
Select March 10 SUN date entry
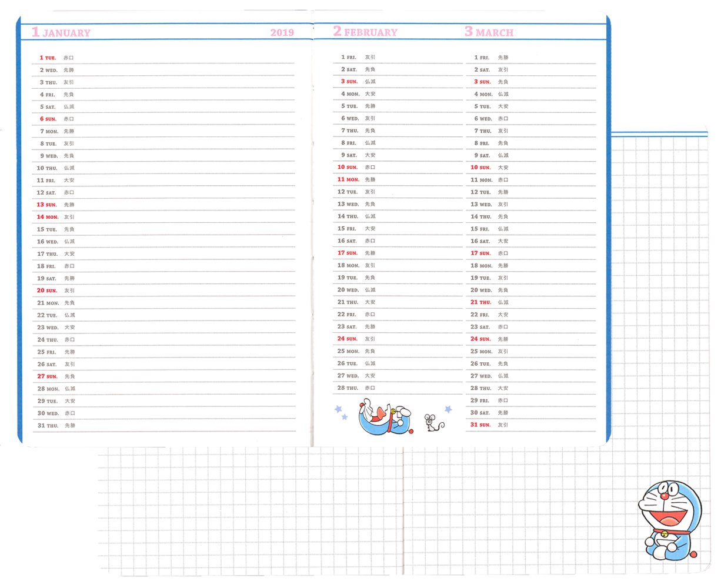pos(480,168)
